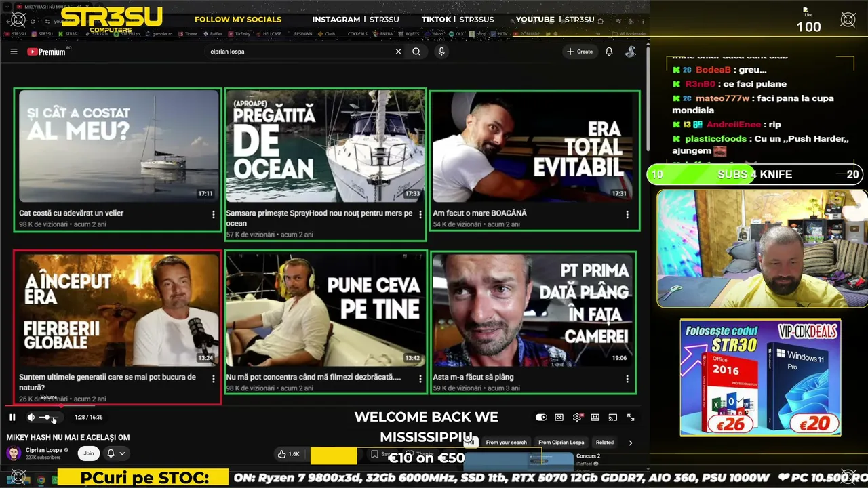868x488 pixels.
Task: Start voice search with the microphone
Action: pyautogui.click(x=441, y=52)
